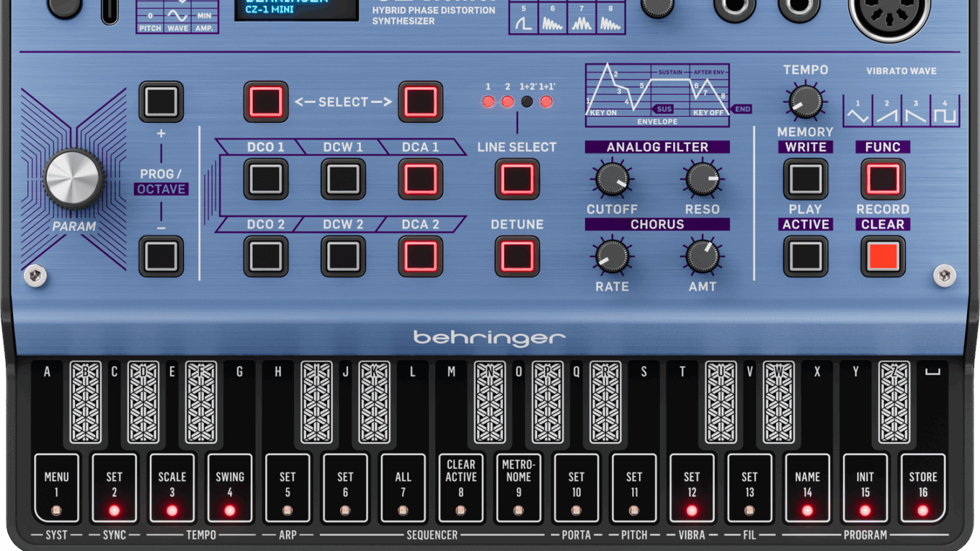Enable the FUNC button
The width and height of the screenshot is (980, 551).
tap(883, 179)
